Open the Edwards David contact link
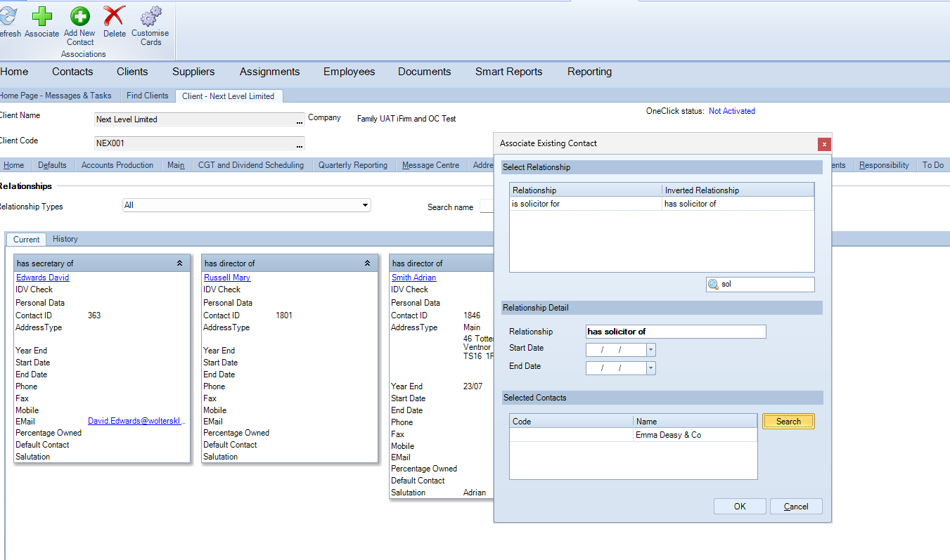 coord(43,278)
